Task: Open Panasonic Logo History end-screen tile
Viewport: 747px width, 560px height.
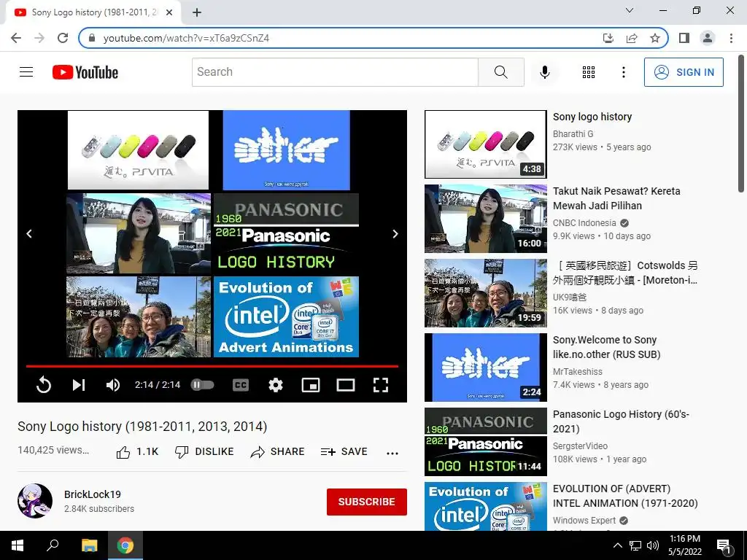Action: click(x=286, y=233)
